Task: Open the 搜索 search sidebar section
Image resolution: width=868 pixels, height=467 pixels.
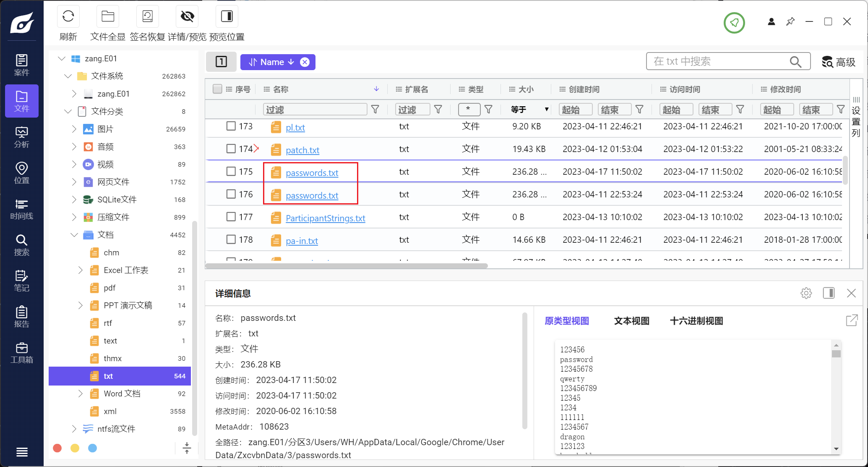Action: coord(22,245)
